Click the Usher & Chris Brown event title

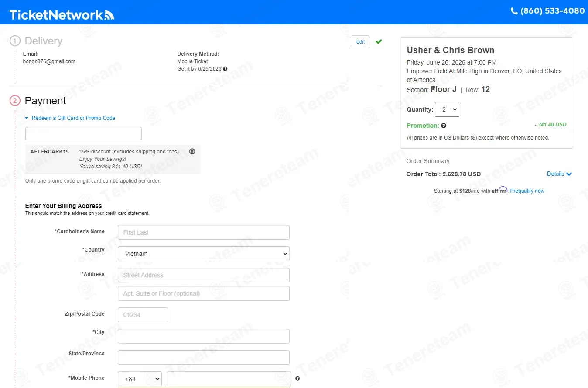point(451,50)
